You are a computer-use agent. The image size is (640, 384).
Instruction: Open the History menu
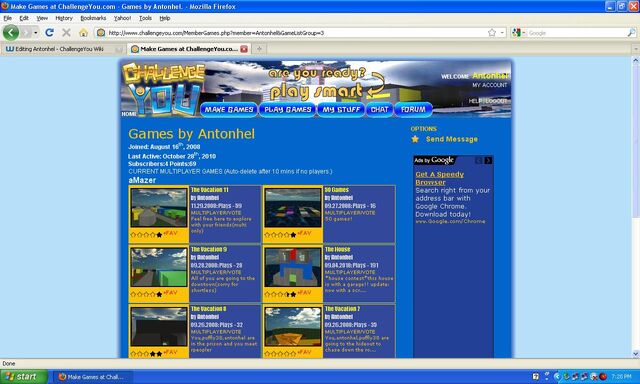point(64,18)
